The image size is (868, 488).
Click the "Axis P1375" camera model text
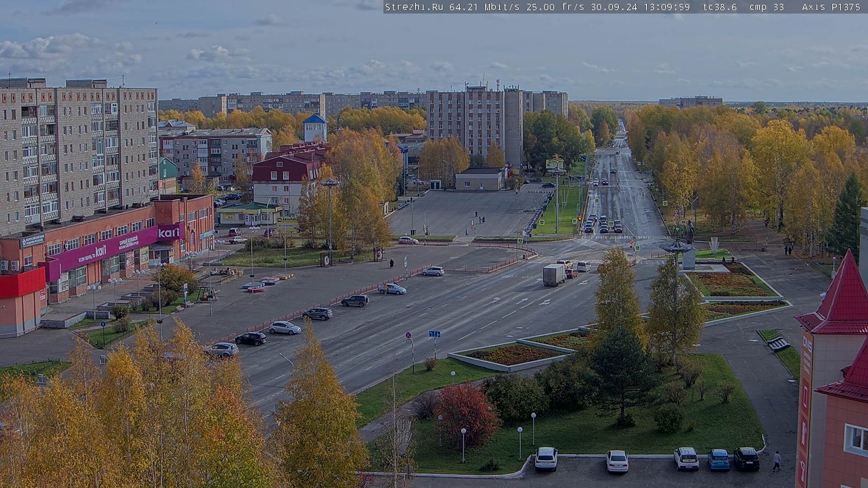(x=831, y=7)
